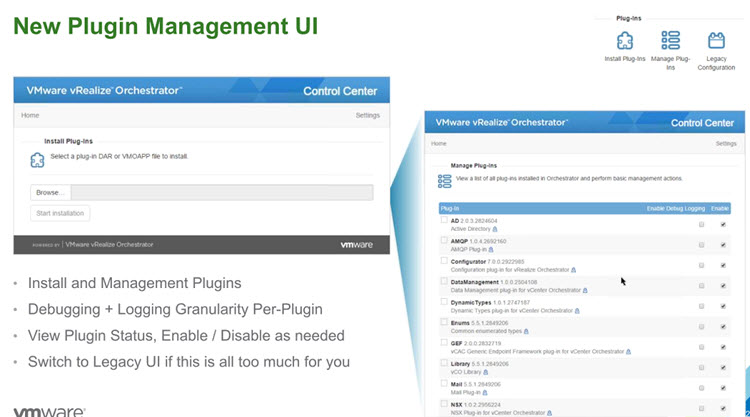This screenshot has width=750, height=417.
Task: Click the Configurator 7.0.0 plug-in name
Action: (487, 262)
